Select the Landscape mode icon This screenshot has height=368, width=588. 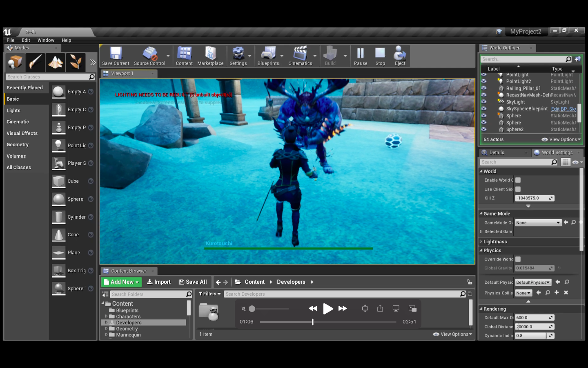[56, 62]
